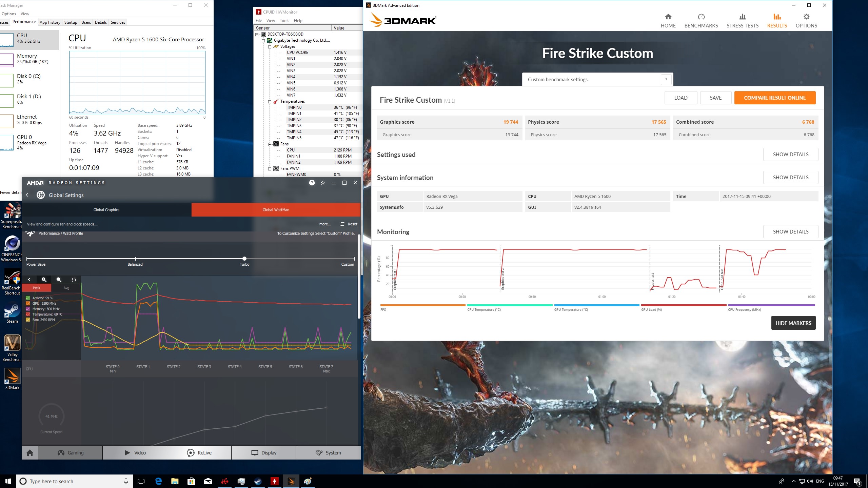
Task: Go to Radeon Settings home icon
Action: [30, 453]
